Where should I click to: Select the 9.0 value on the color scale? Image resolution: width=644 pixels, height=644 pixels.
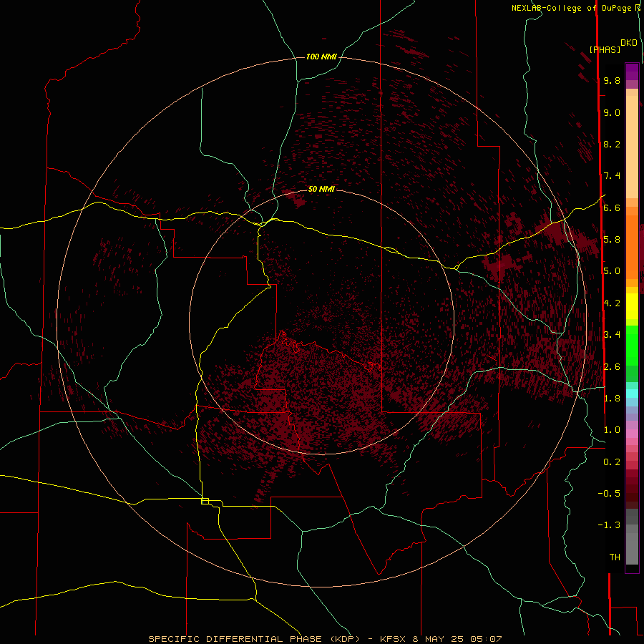click(x=612, y=112)
